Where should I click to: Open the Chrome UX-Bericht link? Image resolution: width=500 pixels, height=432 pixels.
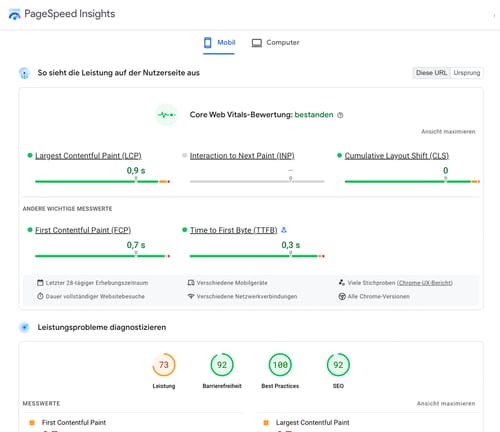pos(425,283)
